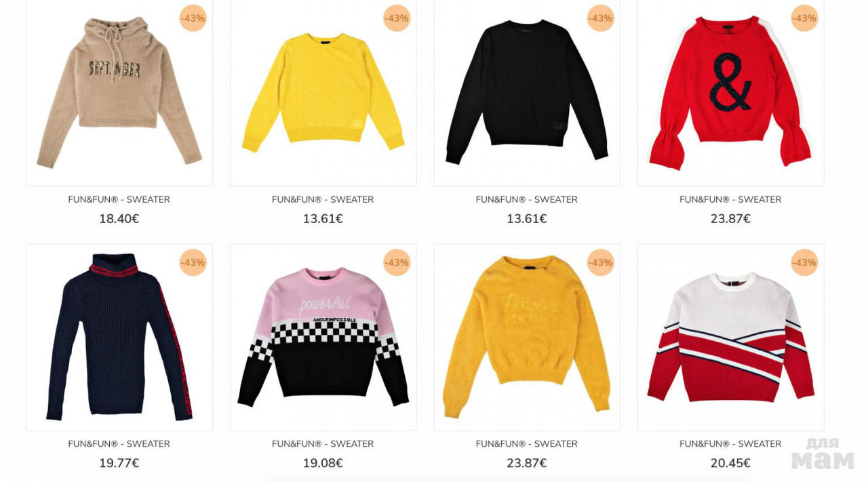Click the -43% badge on the navy turtleneck
Image resolution: width=868 pixels, height=482 pixels.
[193, 262]
